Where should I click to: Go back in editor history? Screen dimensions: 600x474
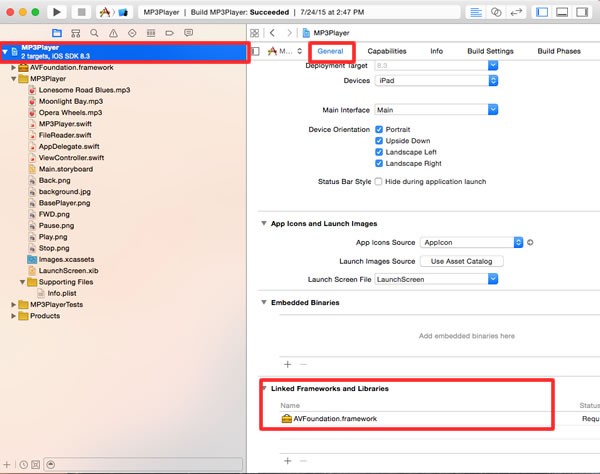click(272, 33)
